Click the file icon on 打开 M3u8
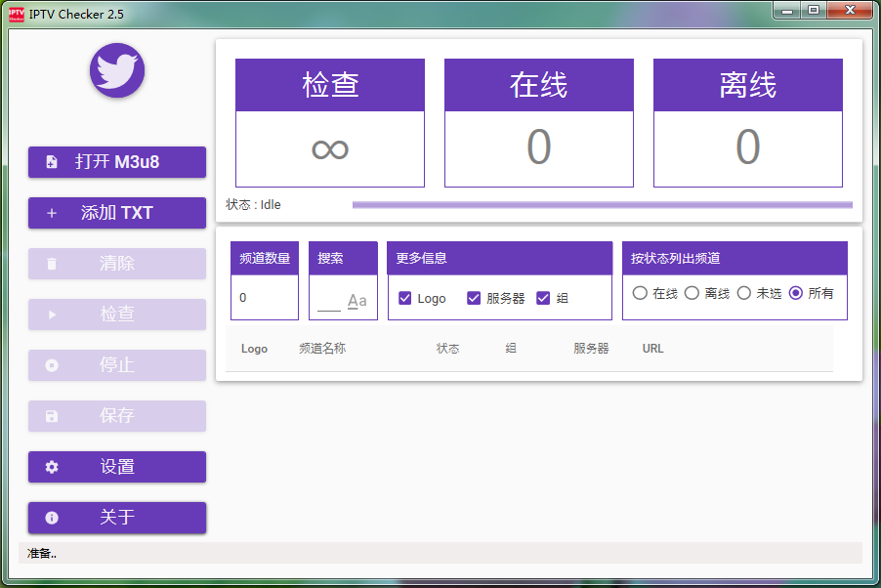Screen dimensions: 881x588 tap(52, 162)
